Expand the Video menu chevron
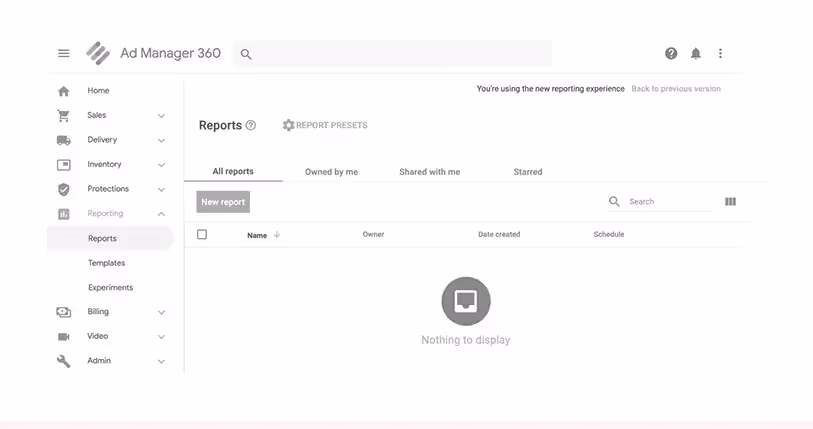 (161, 337)
